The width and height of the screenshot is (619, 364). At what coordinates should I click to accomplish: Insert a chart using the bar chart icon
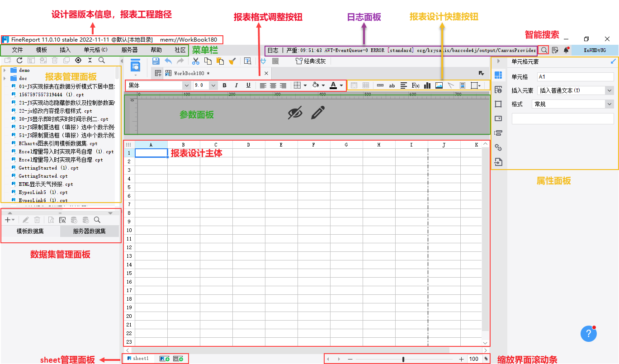427,85
